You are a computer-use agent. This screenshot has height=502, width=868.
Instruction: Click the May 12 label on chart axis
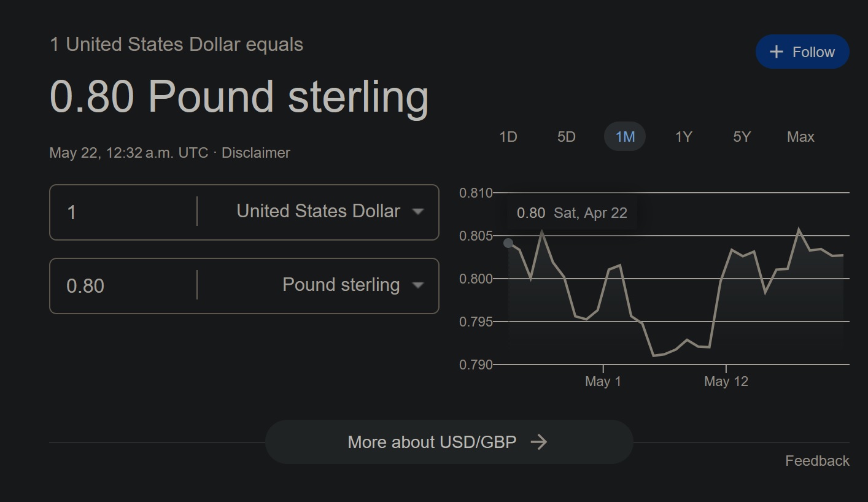tap(726, 382)
